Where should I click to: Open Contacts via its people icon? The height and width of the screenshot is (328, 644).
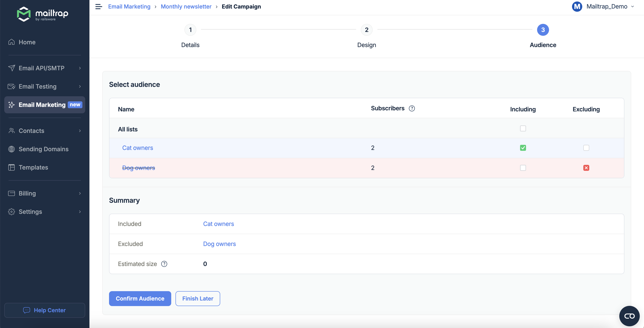[11, 131]
